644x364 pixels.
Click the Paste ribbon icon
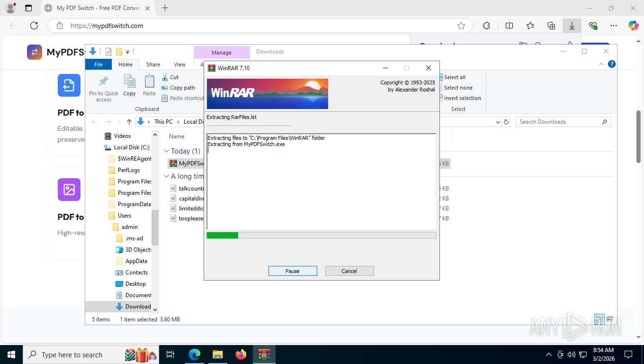pos(149,82)
